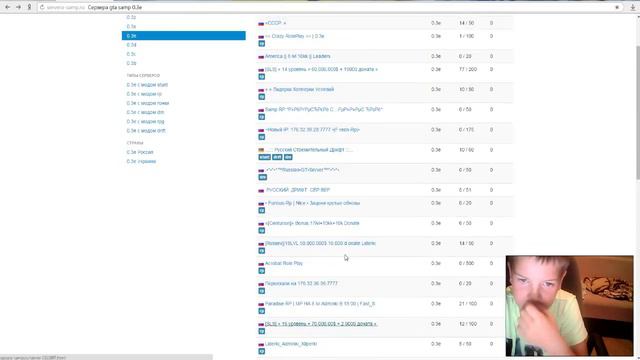Click rp tag under [SLS] 15 уровень

(x=262, y=331)
